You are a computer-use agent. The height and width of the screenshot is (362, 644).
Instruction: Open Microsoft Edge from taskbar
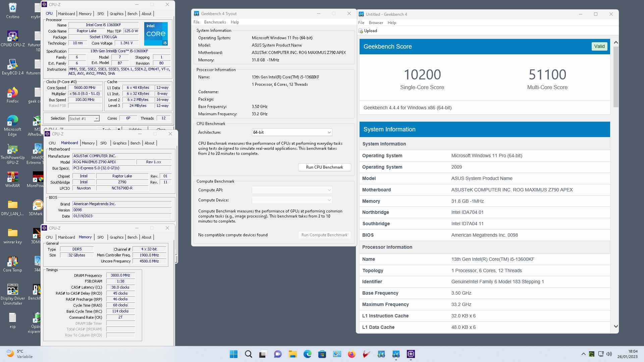click(x=307, y=354)
